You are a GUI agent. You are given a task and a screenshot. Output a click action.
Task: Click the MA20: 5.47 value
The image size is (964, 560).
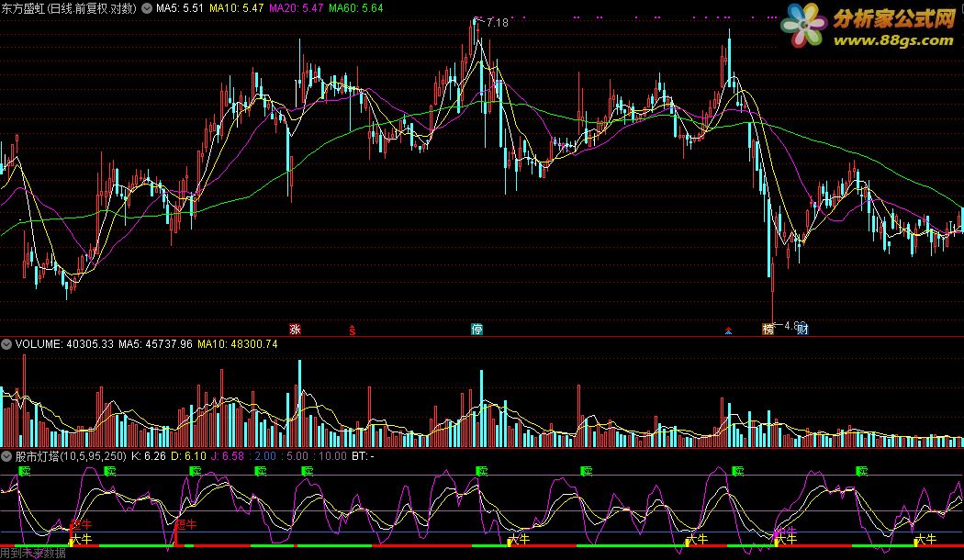click(297, 8)
